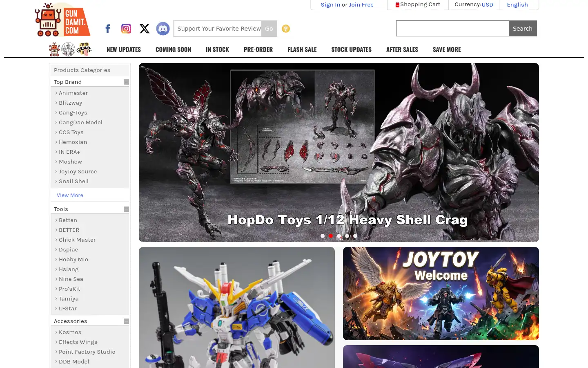Open the Dspiae tools category
Screen dimensions: 588x368
[68, 250]
